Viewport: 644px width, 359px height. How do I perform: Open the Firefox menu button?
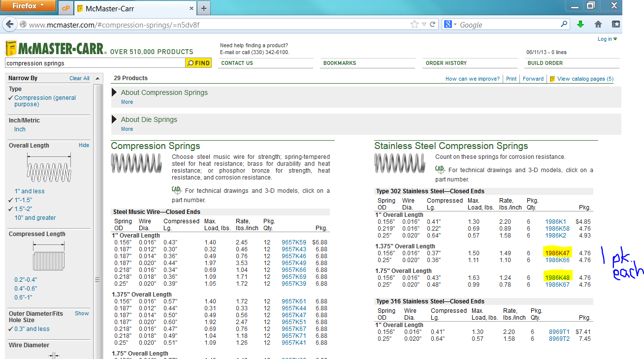tap(27, 5)
